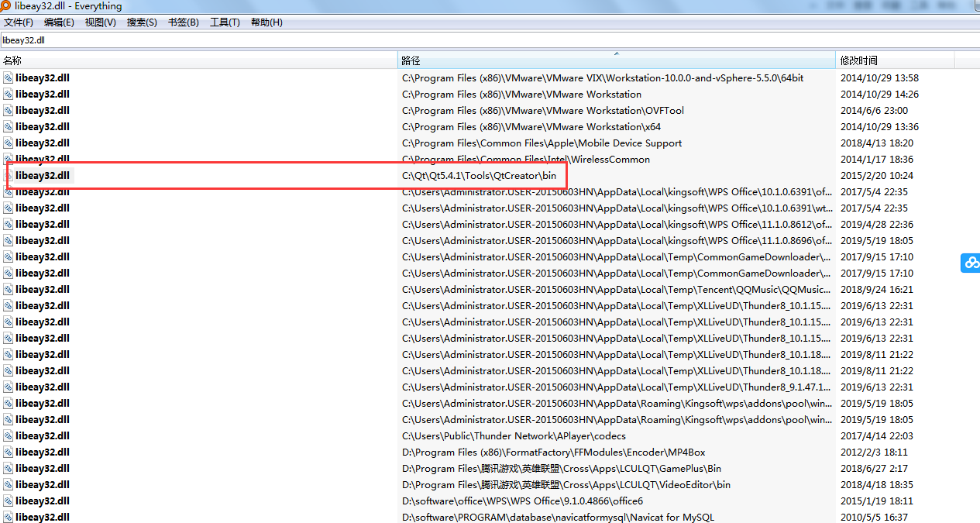The width and height of the screenshot is (980, 523).
Task: Click the dll icon on the APlayer codecs row
Action: coord(8,435)
